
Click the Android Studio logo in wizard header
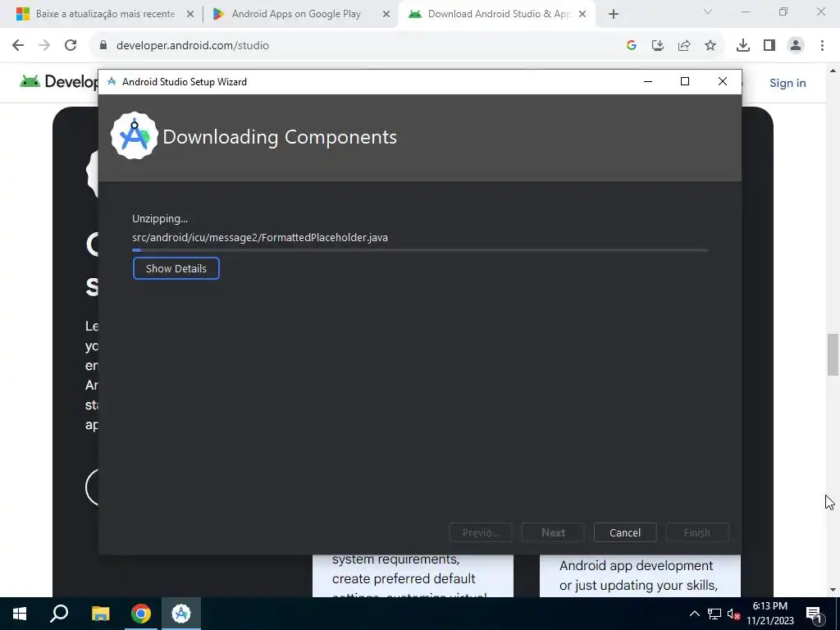(x=134, y=136)
